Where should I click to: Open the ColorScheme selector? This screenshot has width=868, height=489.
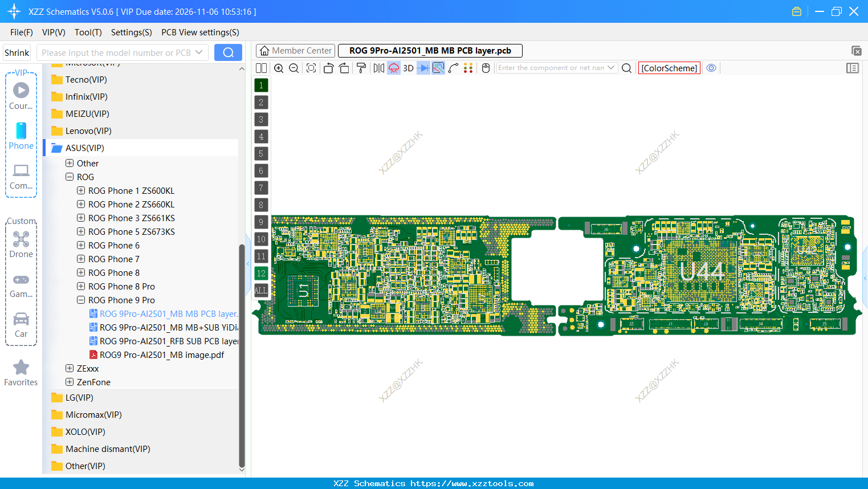pyautogui.click(x=669, y=68)
